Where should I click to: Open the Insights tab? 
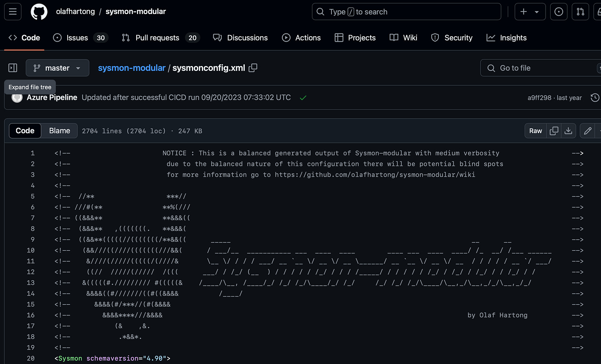506,38
